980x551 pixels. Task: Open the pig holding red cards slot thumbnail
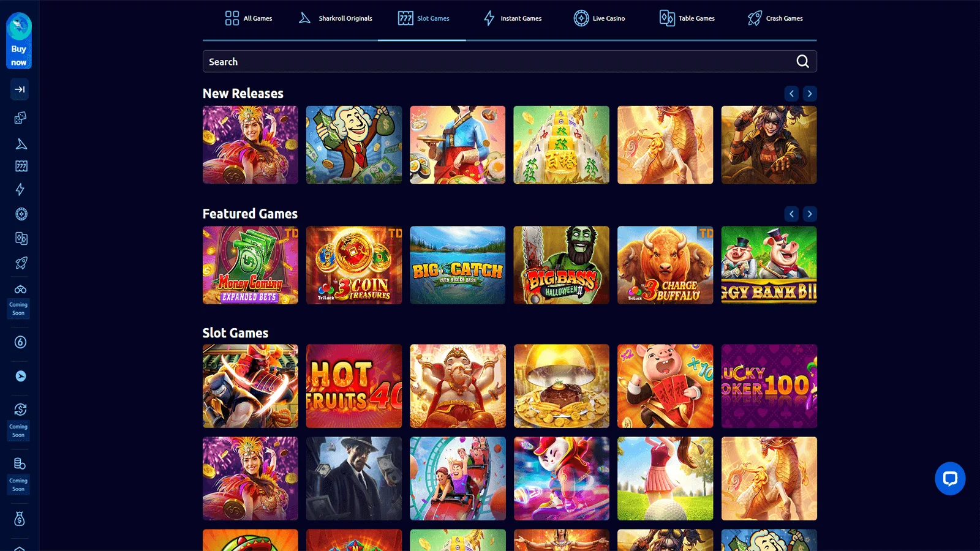tap(665, 386)
